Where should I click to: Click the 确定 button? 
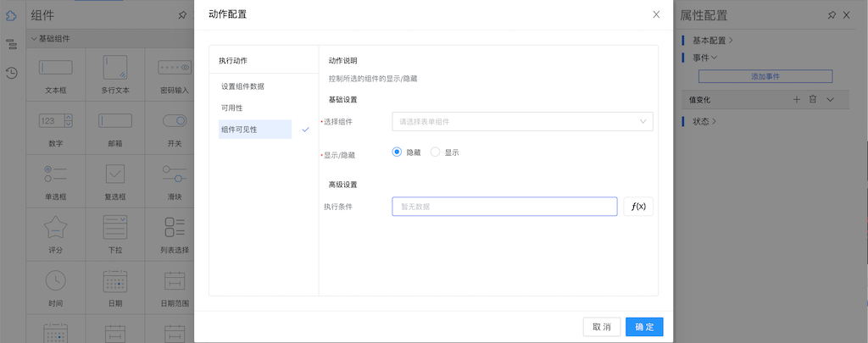[644, 327]
